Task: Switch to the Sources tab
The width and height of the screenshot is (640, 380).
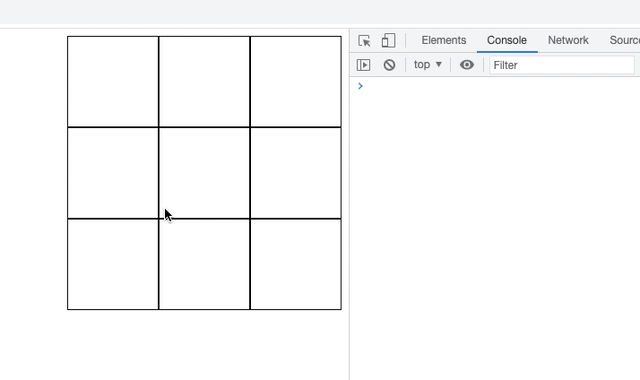Action: 624,40
